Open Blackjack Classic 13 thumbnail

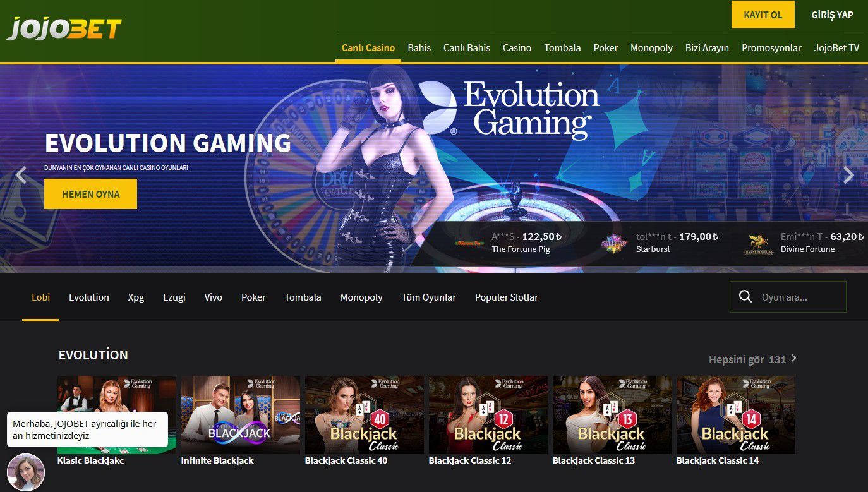click(x=612, y=415)
